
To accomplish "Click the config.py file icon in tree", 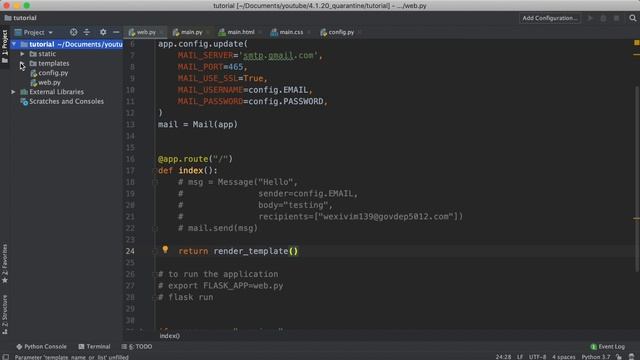I will pyautogui.click(x=34, y=73).
